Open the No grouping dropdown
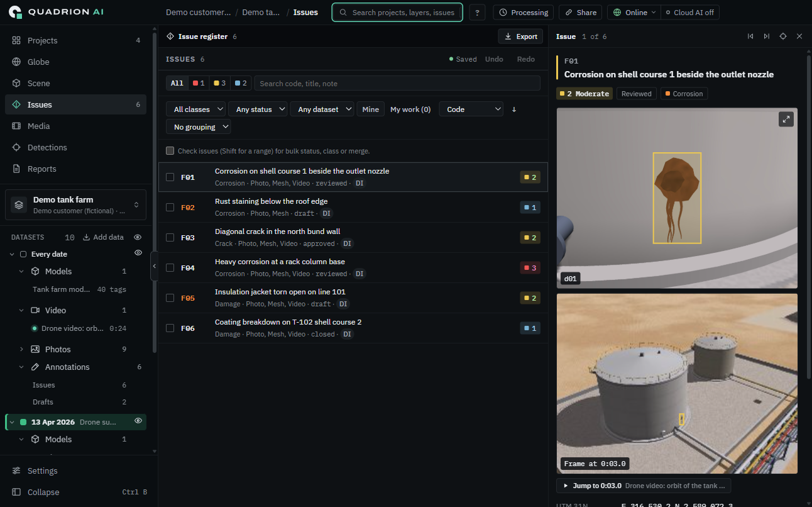This screenshot has height=507, width=812. click(x=199, y=127)
